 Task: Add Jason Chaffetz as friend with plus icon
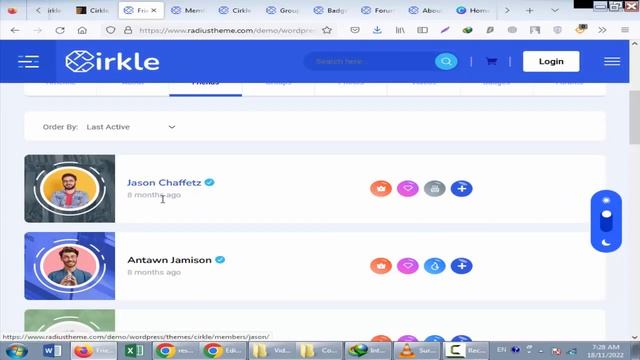tap(462, 189)
